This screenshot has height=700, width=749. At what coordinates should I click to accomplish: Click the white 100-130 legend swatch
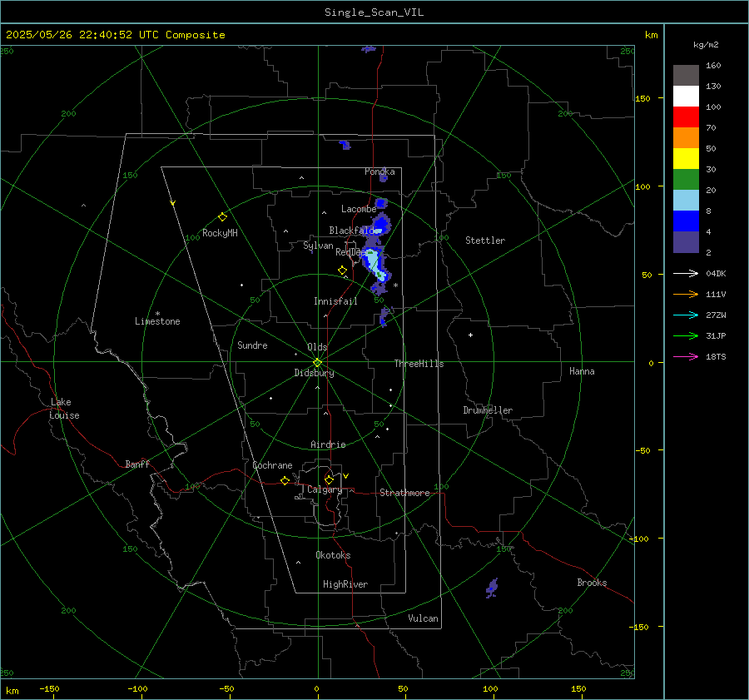coord(686,96)
